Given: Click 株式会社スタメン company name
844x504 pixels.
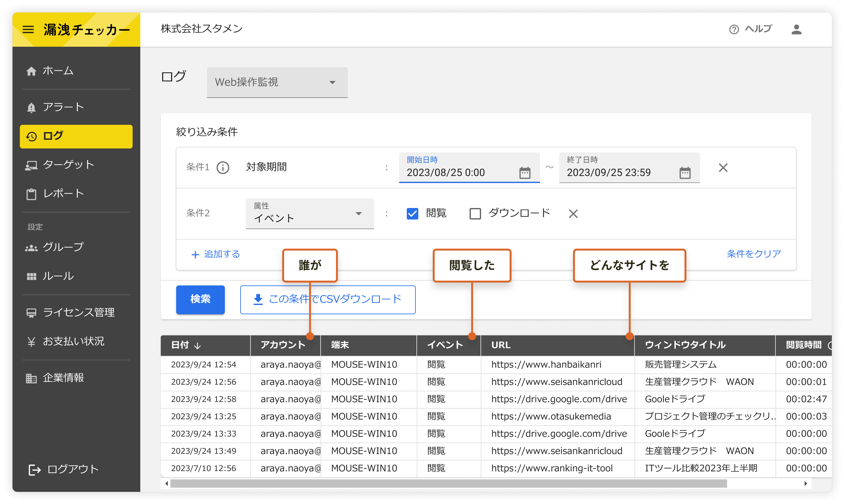Looking at the screenshot, I should point(201,29).
